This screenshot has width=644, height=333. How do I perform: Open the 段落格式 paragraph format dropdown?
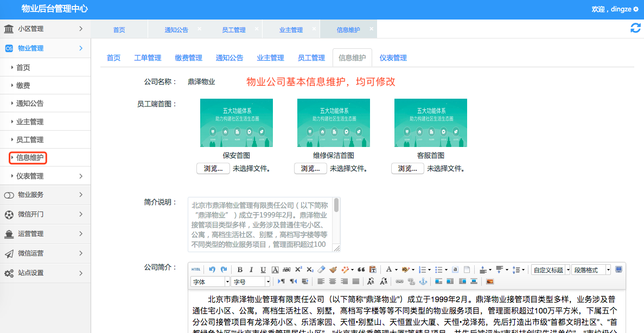tap(591, 270)
